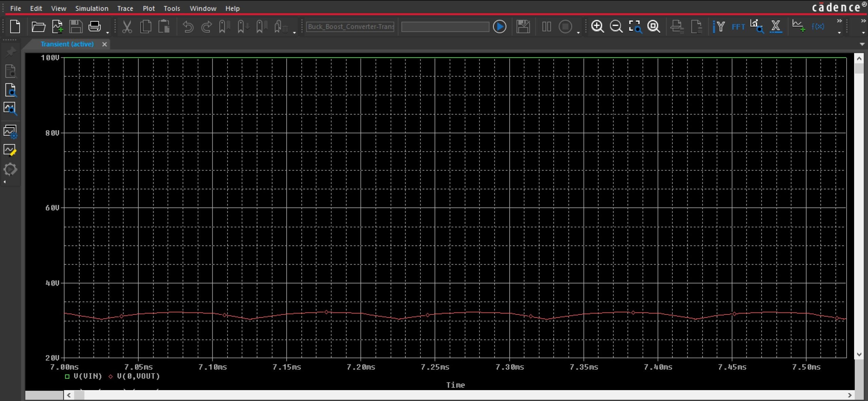
Task: Cut selection with scissors icon
Action: (x=127, y=26)
